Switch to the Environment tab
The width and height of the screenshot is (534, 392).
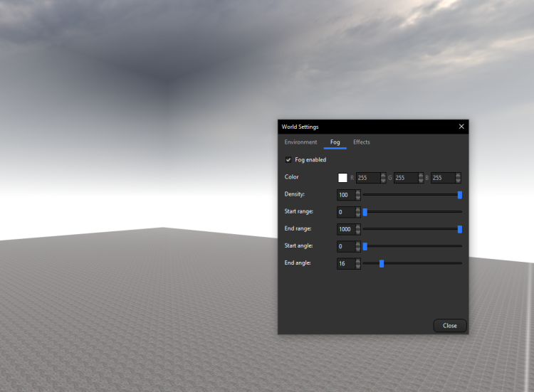pos(300,142)
